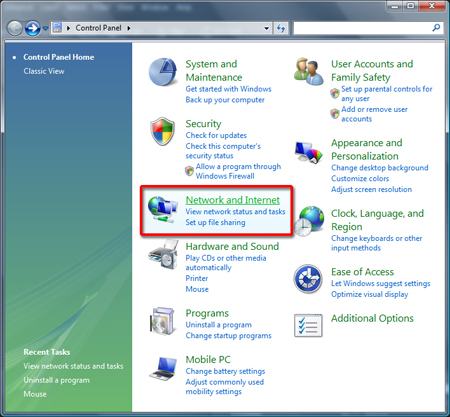
Task: Open the recent pages dropdown arrow
Action: pyautogui.click(x=45, y=28)
